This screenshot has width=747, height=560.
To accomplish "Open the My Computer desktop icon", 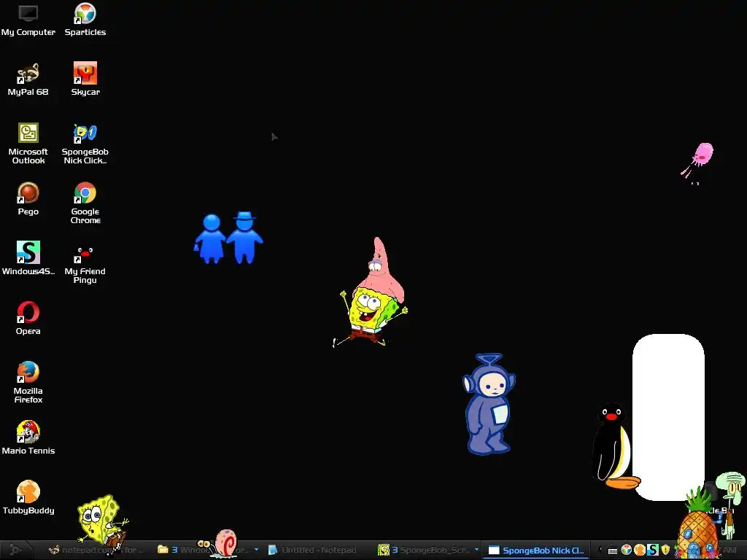I will tap(28, 20).
